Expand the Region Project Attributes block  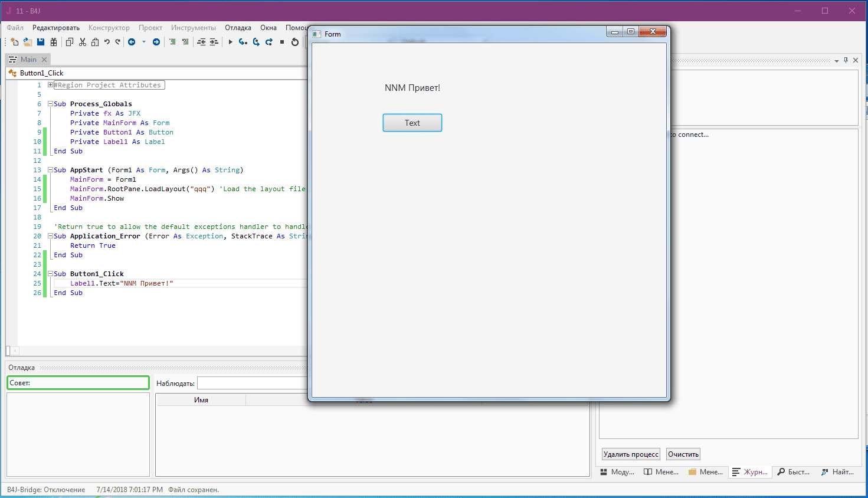[x=51, y=85]
